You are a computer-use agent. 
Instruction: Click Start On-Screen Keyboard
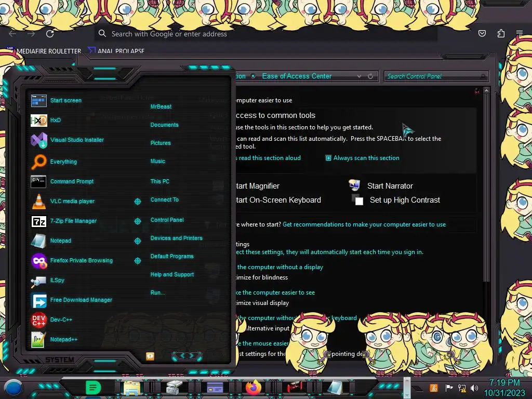(278, 200)
